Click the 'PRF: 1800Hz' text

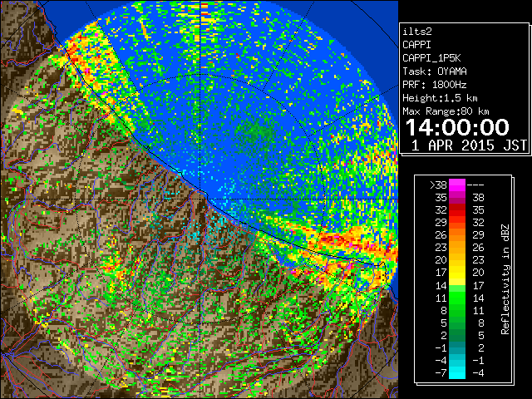click(x=435, y=85)
